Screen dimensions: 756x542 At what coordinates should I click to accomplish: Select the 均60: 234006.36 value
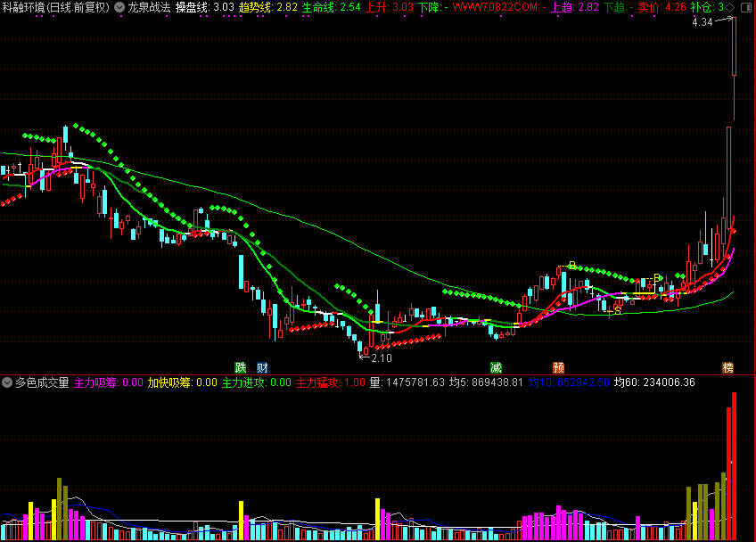654,382
